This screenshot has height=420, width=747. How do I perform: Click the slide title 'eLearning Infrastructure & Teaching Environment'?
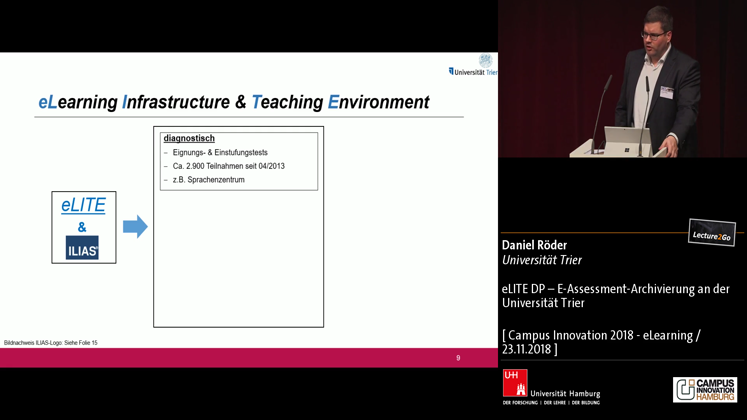[234, 102]
